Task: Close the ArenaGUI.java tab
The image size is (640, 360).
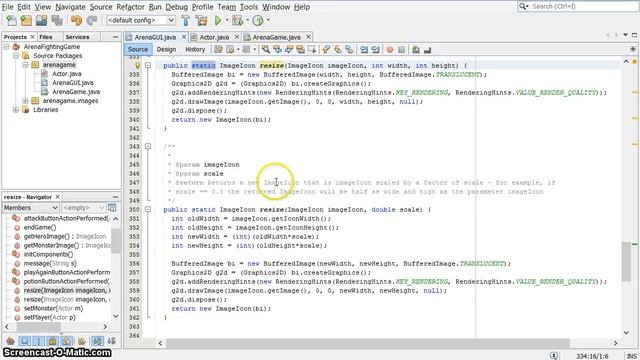Action: click(184, 37)
